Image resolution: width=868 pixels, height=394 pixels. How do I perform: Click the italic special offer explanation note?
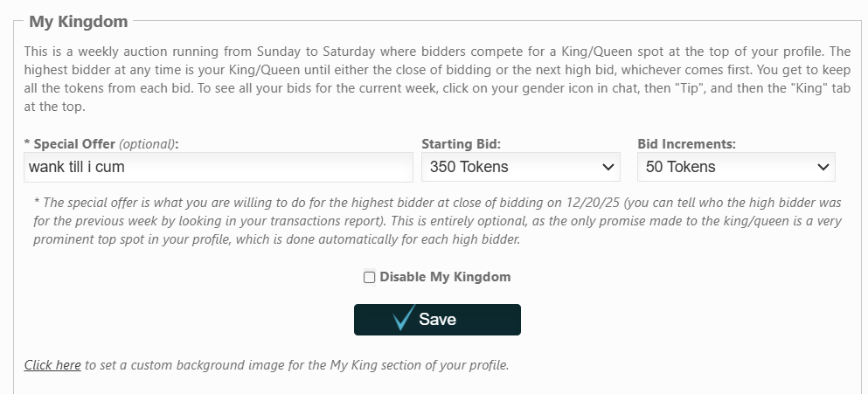437,221
